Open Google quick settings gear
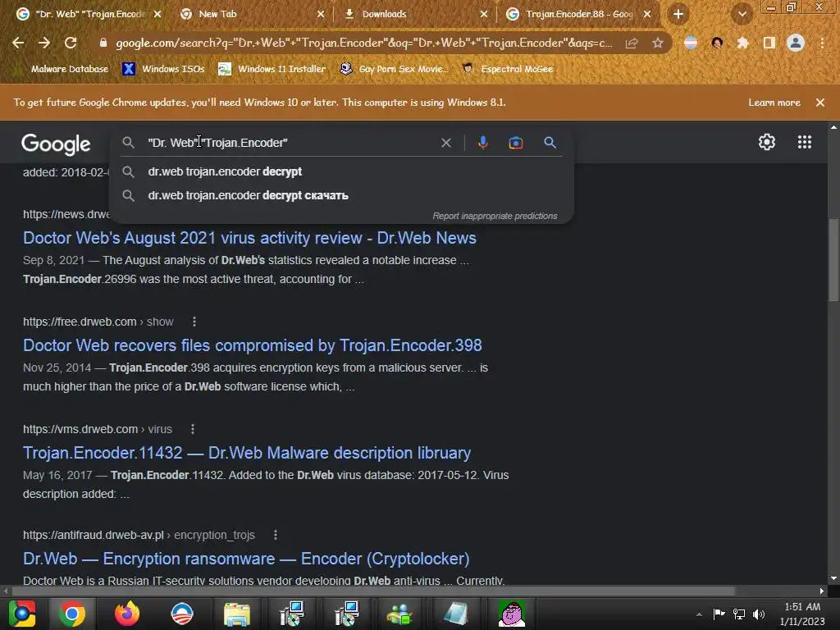 tap(767, 142)
